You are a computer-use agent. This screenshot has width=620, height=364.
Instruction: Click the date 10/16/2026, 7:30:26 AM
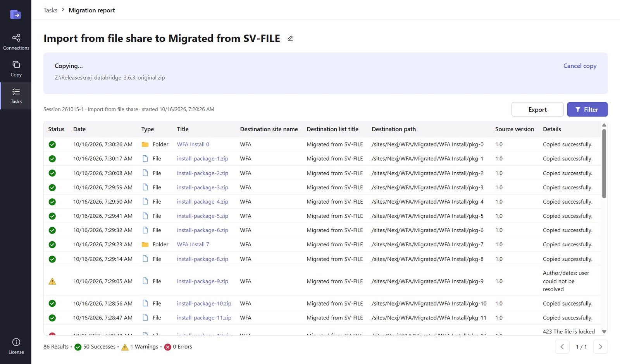point(103,144)
